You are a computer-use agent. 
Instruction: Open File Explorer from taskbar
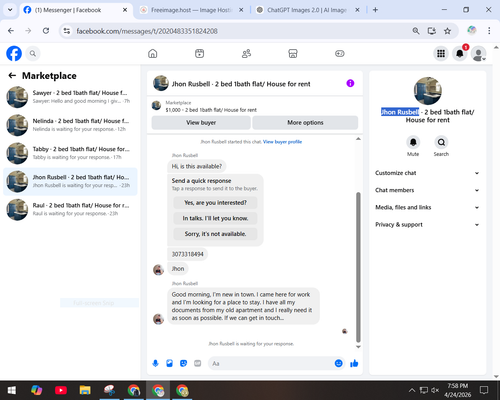[x=85, y=390]
